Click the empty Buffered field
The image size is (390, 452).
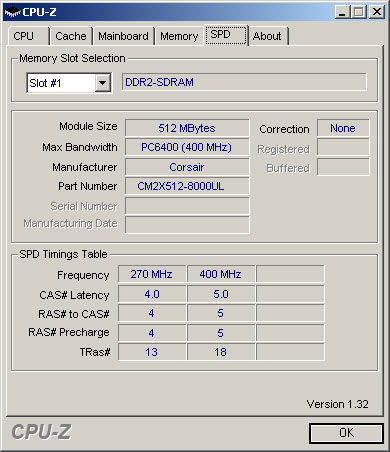point(343,167)
